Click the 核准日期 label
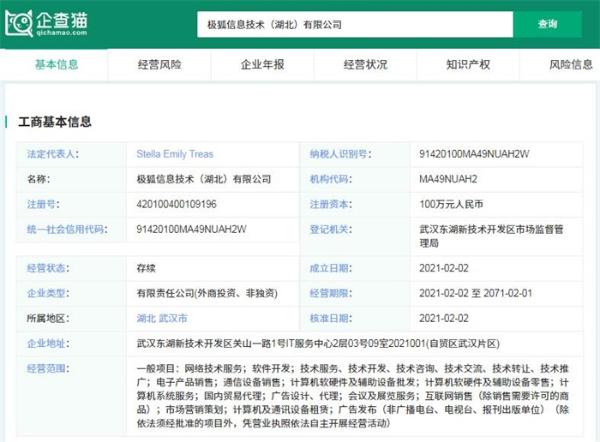Viewport: 600px width, 442px height. (331, 318)
